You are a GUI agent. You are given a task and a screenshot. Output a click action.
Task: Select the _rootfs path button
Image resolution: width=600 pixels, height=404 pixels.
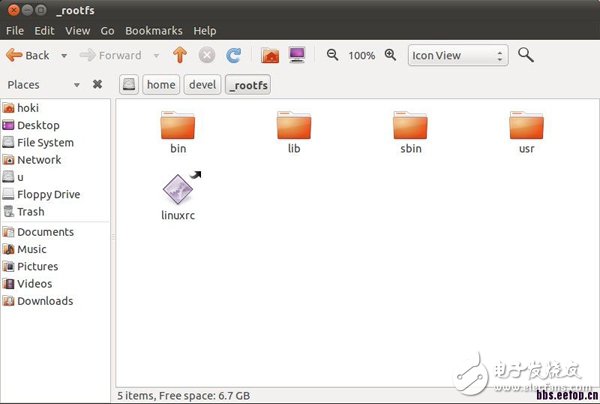coord(248,85)
